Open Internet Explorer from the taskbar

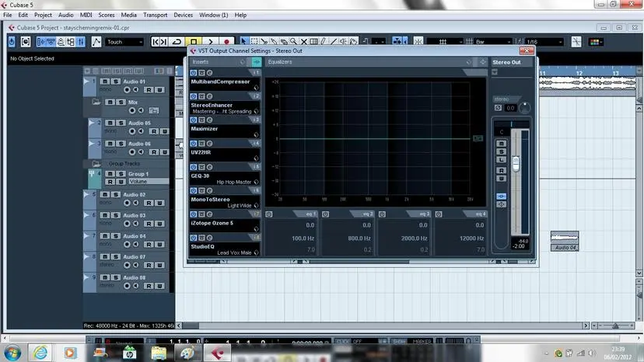[x=40, y=353]
